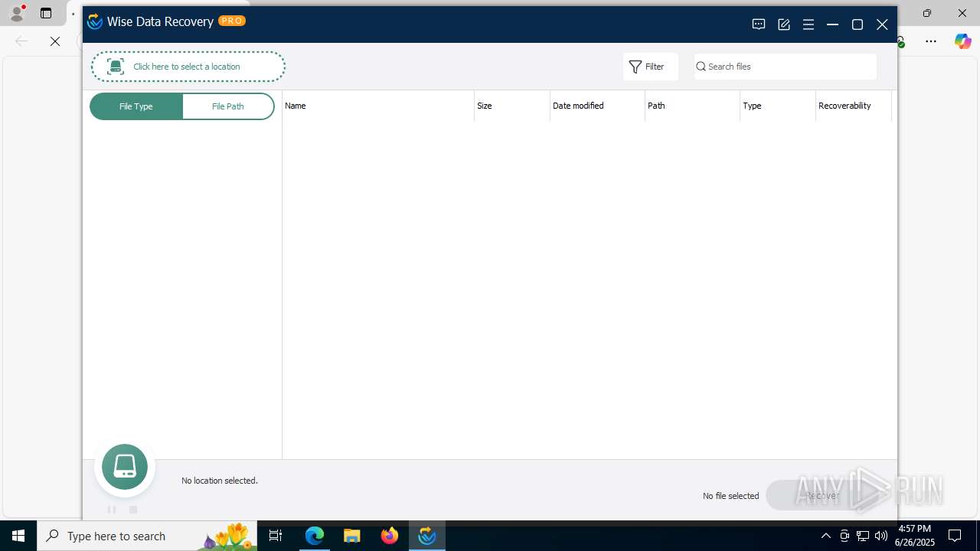Screen dimensions: 980x551
Task: Click the 'No location selected.' status text
Action: pyautogui.click(x=220, y=481)
